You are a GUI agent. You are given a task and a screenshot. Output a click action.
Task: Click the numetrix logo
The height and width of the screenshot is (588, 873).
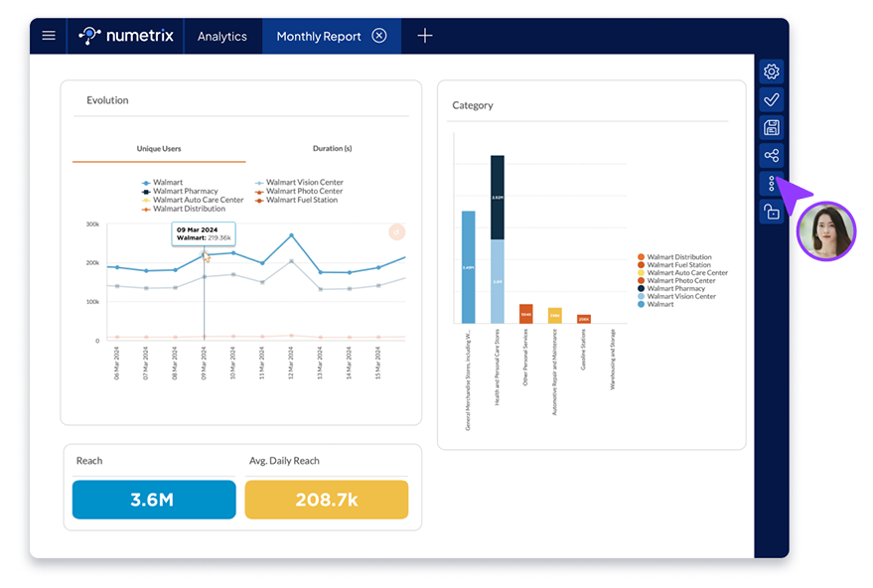tap(126, 36)
